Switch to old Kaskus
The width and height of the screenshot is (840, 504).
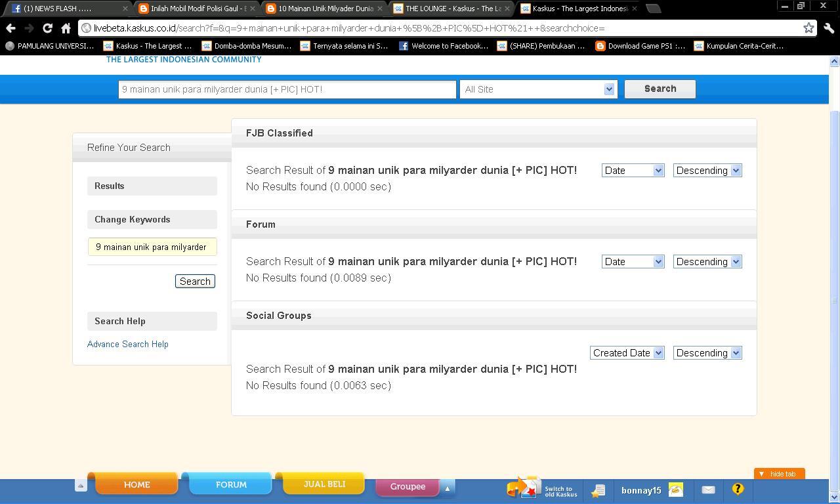542,488
